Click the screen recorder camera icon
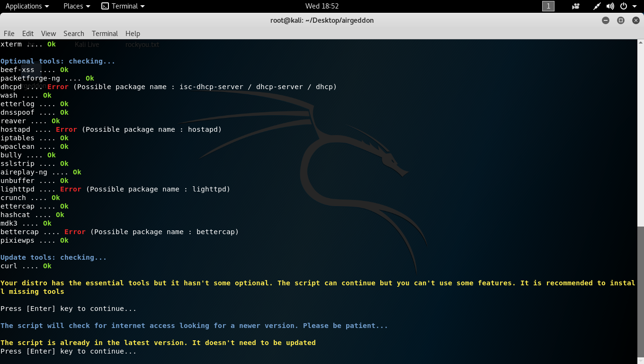Image resolution: width=644 pixels, height=364 pixels. point(576,6)
